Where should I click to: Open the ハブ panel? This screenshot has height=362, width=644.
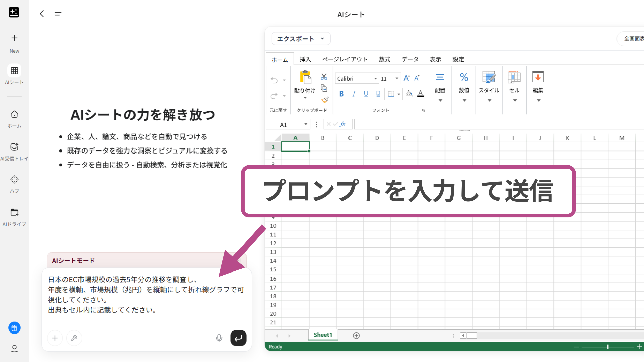[14, 179]
